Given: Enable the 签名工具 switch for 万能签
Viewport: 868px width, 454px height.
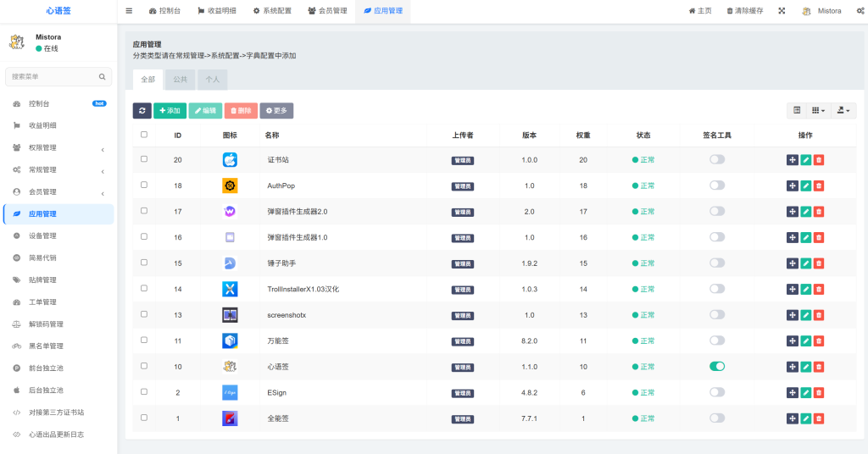Looking at the screenshot, I should (717, 340).
